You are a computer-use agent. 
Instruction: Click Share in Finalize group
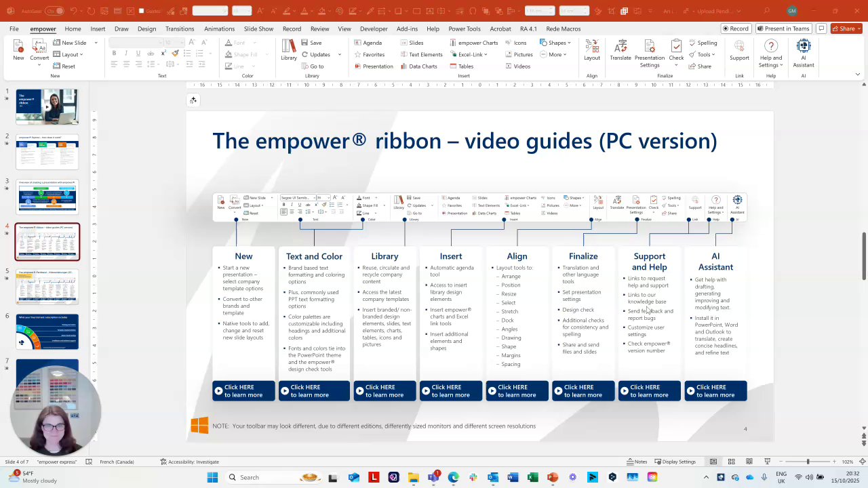[x=700, y=66]
